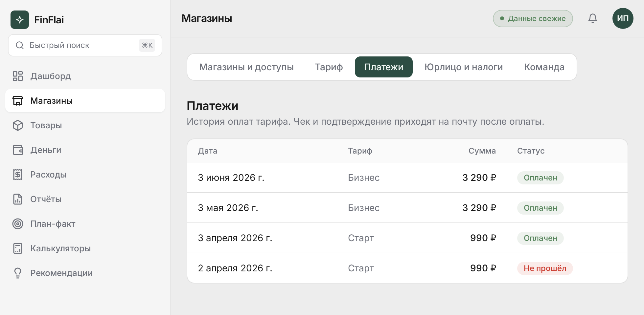
Task: Click the Расходы receipt icon
Action: (x=18, y=175)
